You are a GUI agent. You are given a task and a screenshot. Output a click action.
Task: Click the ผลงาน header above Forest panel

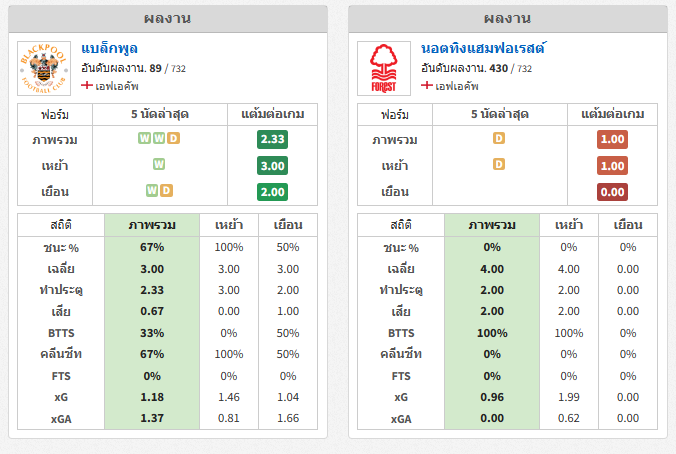[507, 19]
